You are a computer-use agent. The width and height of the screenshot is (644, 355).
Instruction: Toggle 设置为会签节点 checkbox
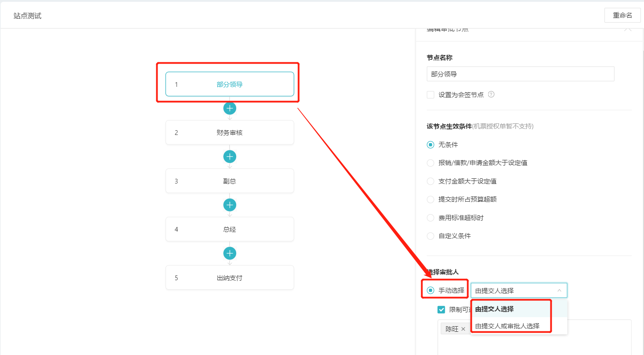pyautogui.click(x=430, y=95)
